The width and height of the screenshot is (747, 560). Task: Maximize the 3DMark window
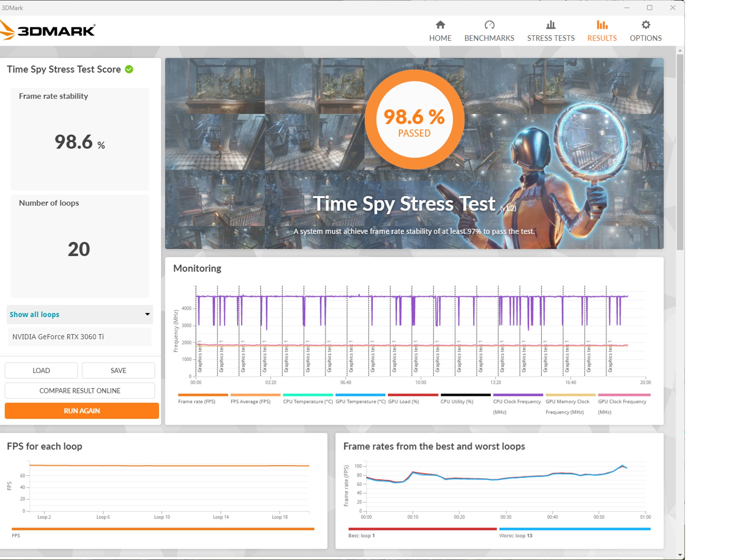tap(650, 8)
